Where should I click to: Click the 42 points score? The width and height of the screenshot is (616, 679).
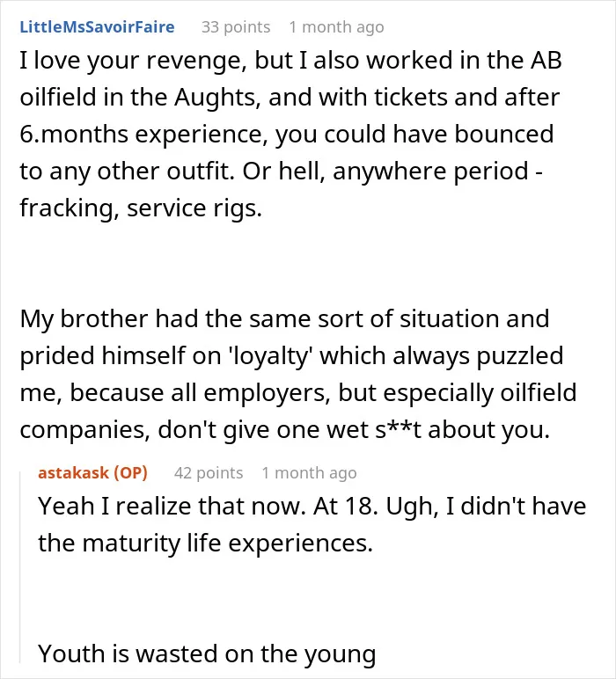pos(209,473)
